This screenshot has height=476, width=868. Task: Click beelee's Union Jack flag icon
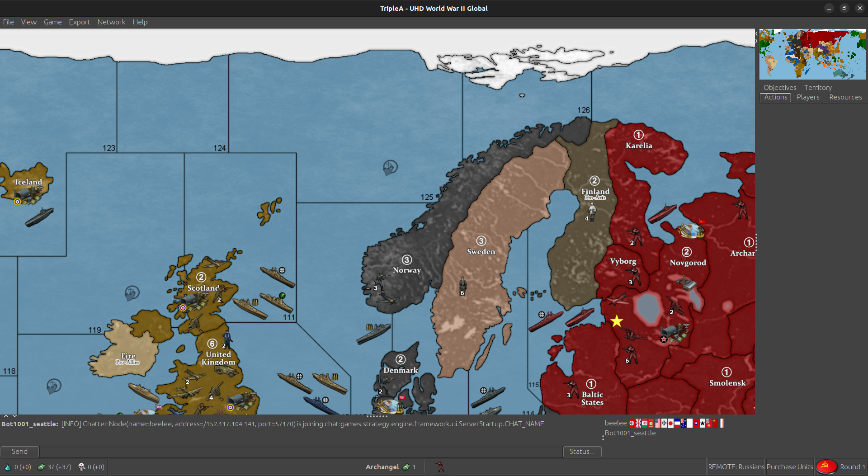[x=638, y=423]
